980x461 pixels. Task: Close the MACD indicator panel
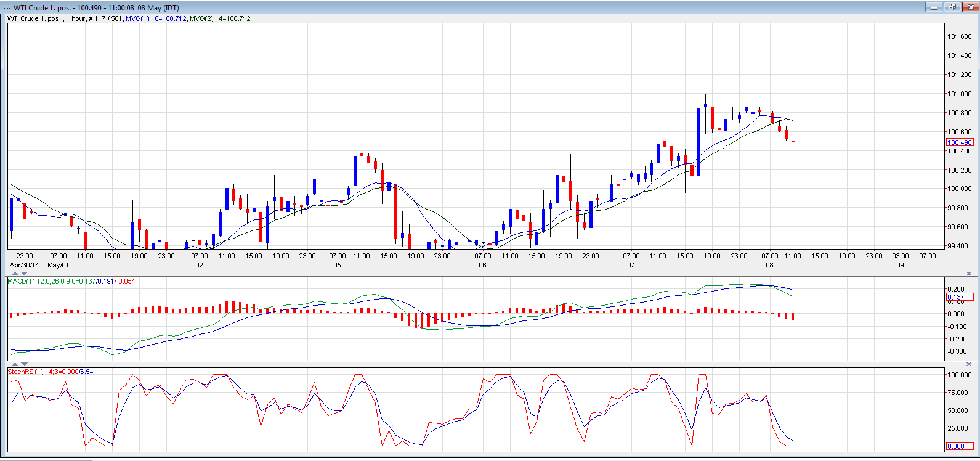click(x=969, y=274)
